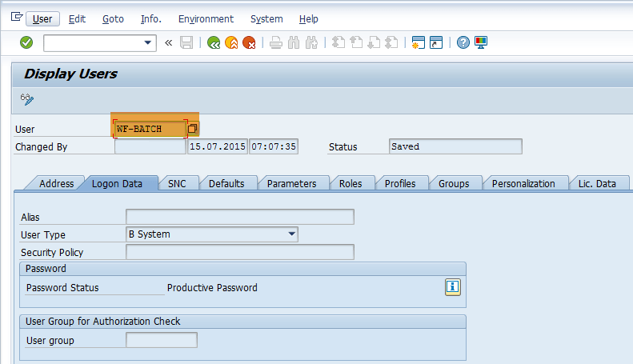Click the Last Page icon
Image resolution: width=633 pixels, height=364 pixels.
391,42
